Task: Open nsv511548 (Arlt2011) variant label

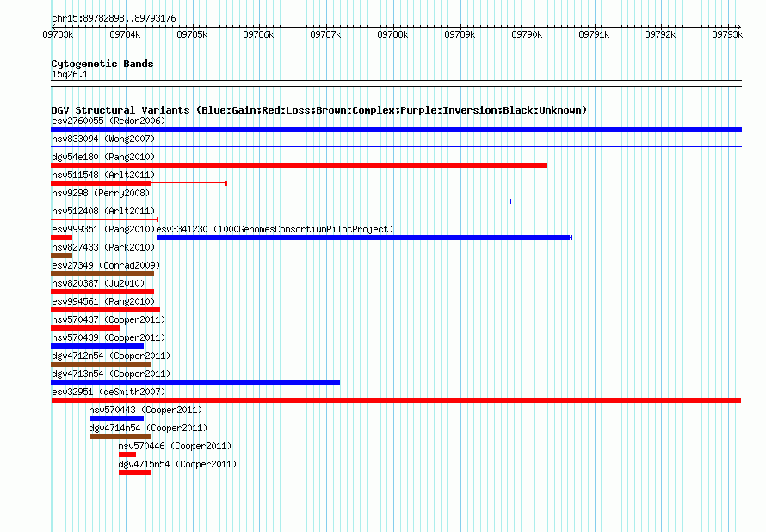Action: coord(103,175)
